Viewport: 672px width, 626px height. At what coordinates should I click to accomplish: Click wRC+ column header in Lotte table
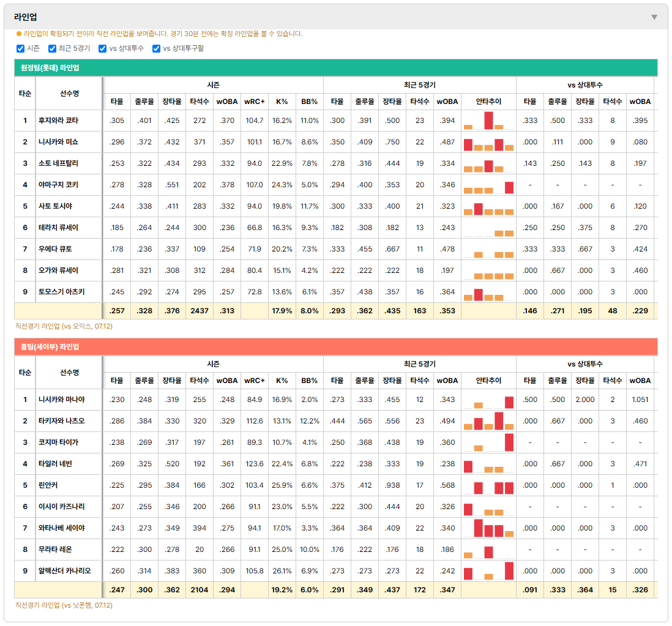[255, 102]
